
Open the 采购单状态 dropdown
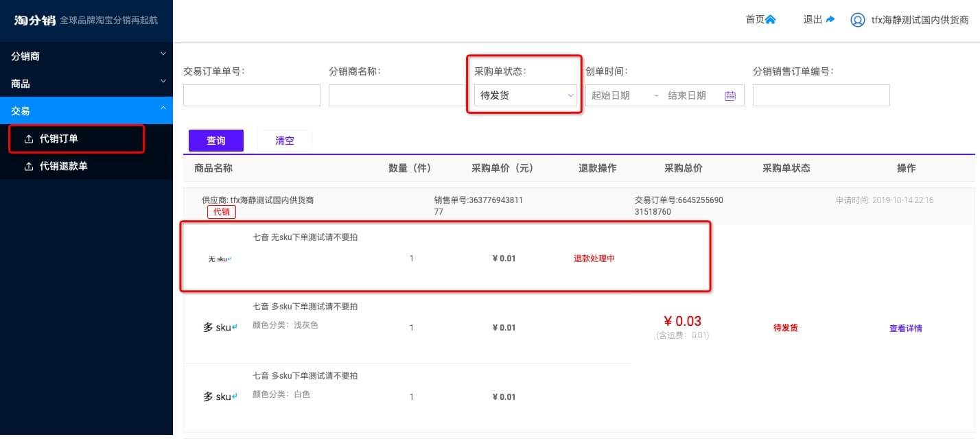click(526, 96)
